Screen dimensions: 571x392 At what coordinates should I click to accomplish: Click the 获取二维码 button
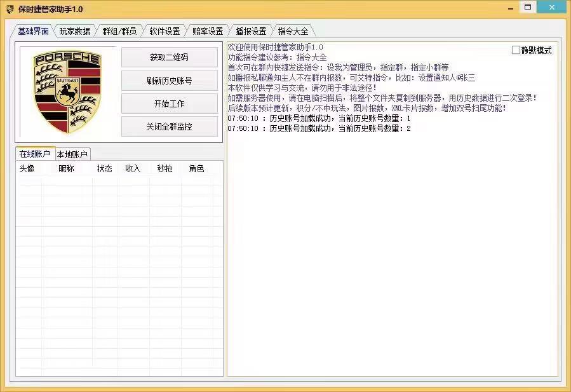(170, 57)
